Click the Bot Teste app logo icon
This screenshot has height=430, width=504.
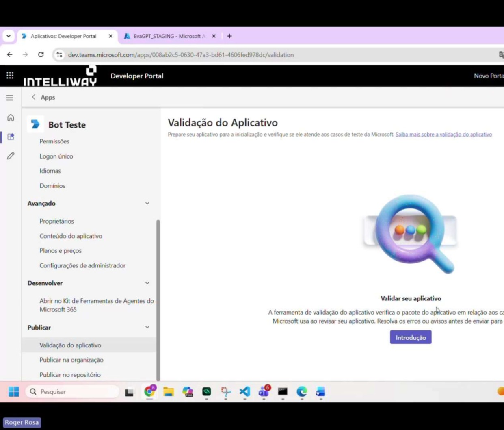(x=36, y=124)
